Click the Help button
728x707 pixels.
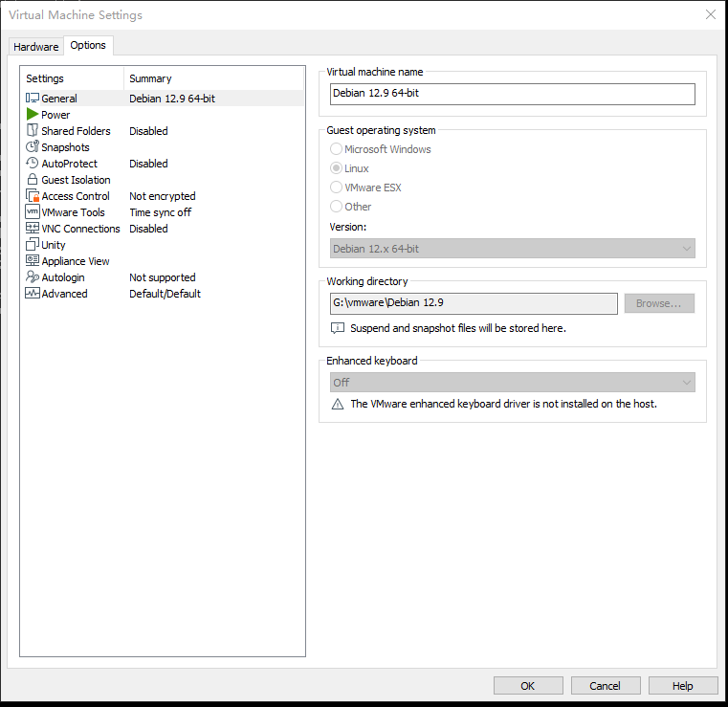[x=682, y=686]
